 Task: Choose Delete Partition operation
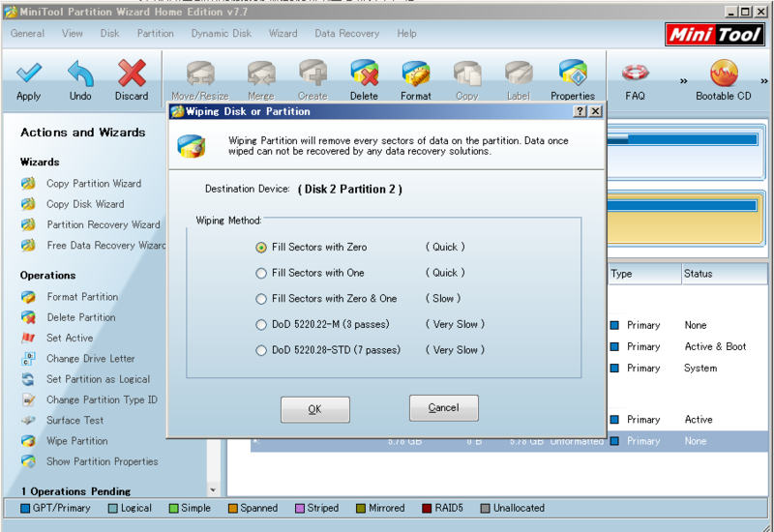point(81,318)
